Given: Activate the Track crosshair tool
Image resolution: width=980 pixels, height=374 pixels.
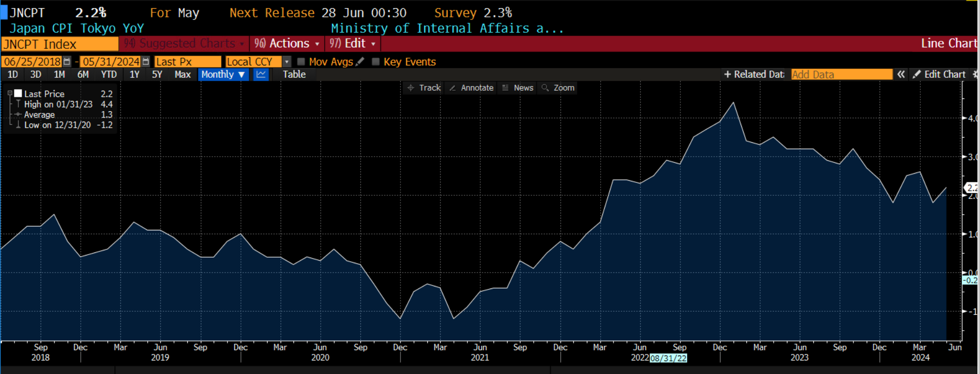Looking at the screenshot, I should (x=424, y=88).
